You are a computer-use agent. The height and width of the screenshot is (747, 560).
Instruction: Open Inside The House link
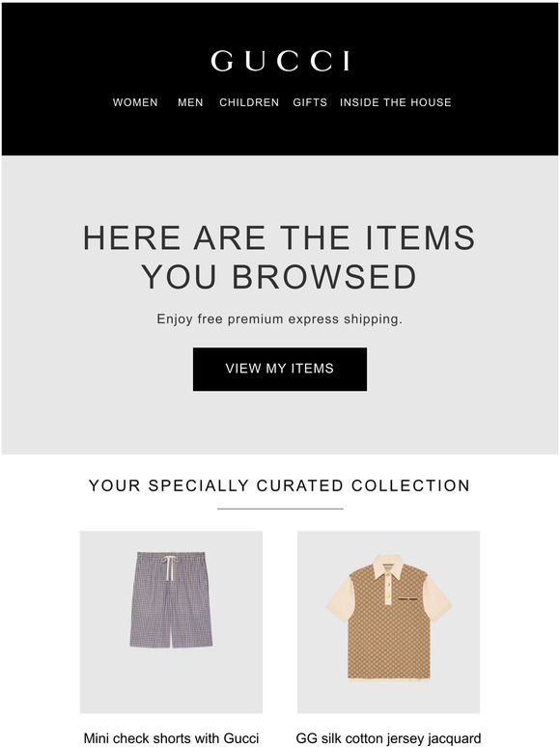coord(396,102)
